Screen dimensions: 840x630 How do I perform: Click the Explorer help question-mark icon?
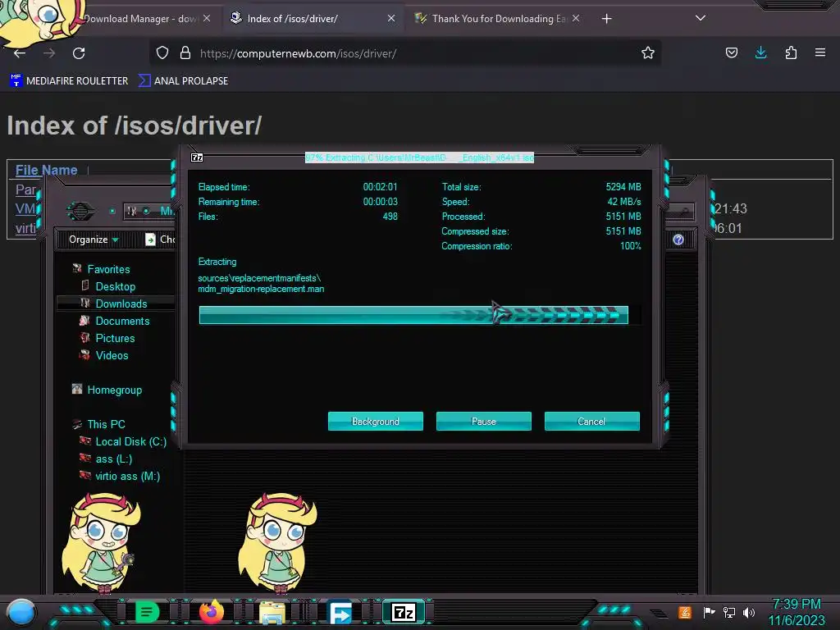click(x=678, y=240)
